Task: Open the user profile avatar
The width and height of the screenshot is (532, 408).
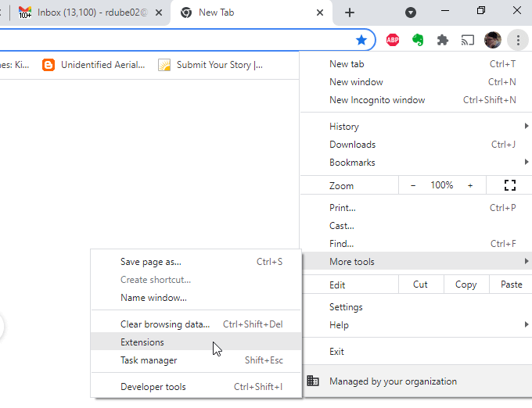Action: click(493, 40)
